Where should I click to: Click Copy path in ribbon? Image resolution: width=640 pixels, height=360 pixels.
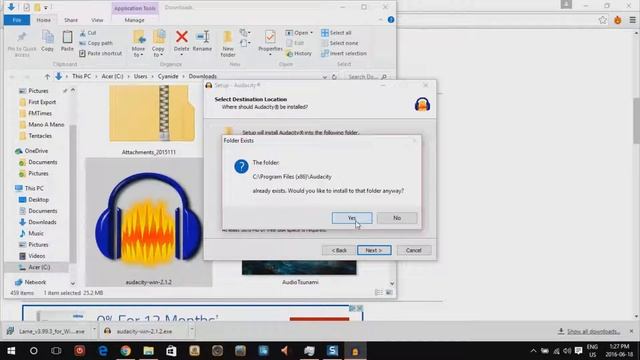tap(96, 43)
